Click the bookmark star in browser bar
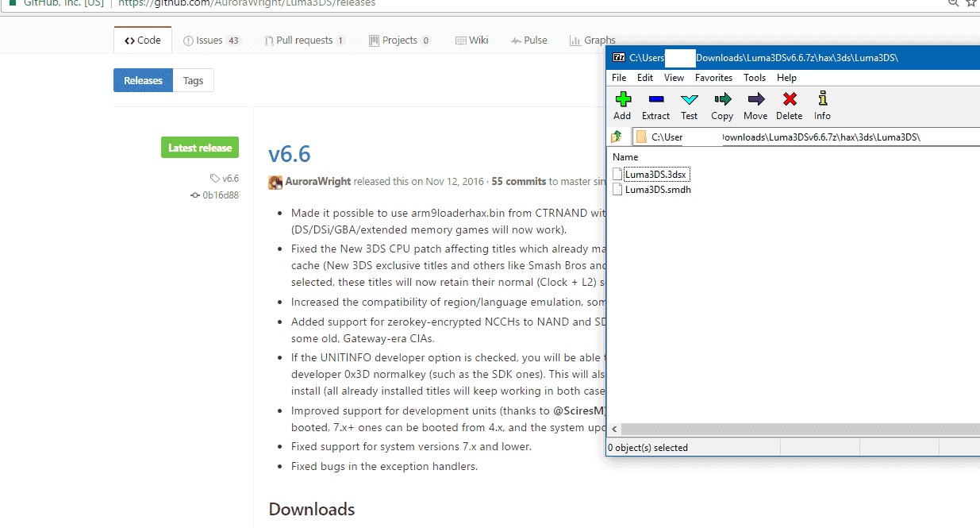 [971, 3]
